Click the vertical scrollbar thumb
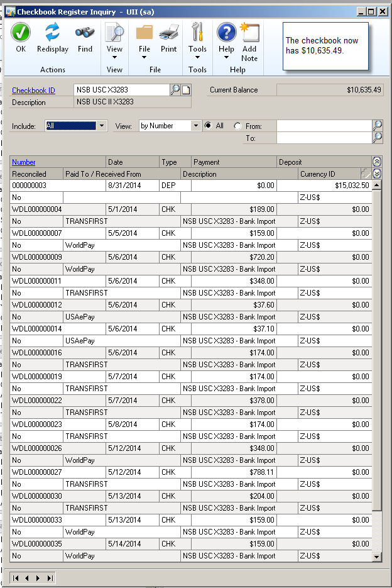The height and width of the screenshot is (588, 392). point(377,350)
